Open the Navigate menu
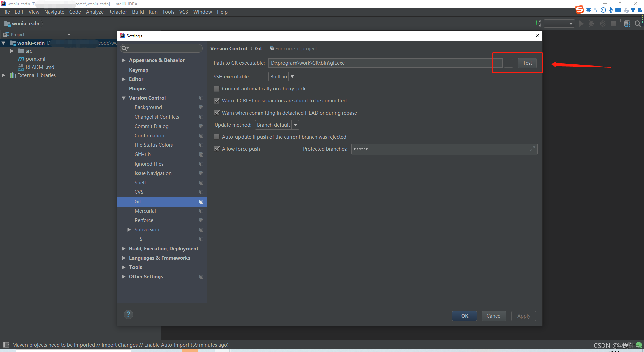This screenshot has height=352, width=644. 54,12
